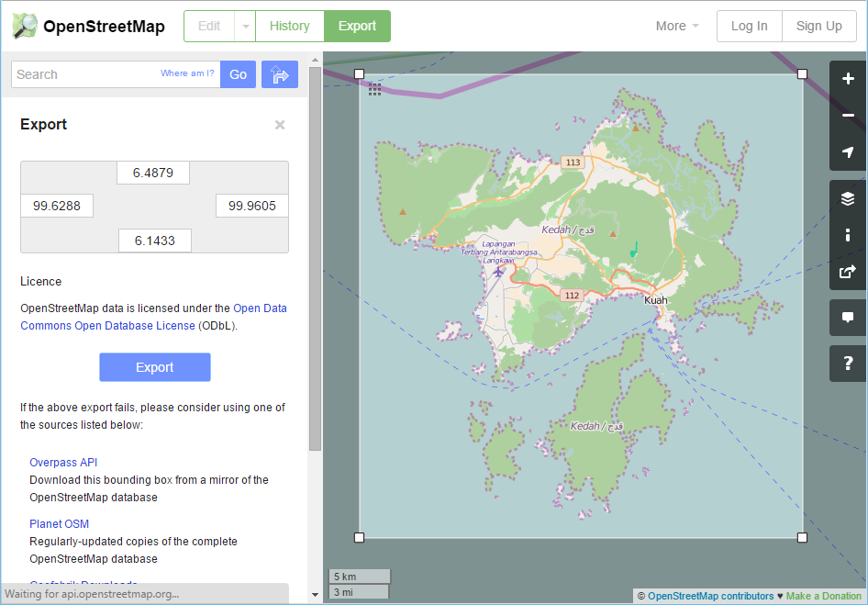Click the Sign Up button

click(x=819, y=26)
